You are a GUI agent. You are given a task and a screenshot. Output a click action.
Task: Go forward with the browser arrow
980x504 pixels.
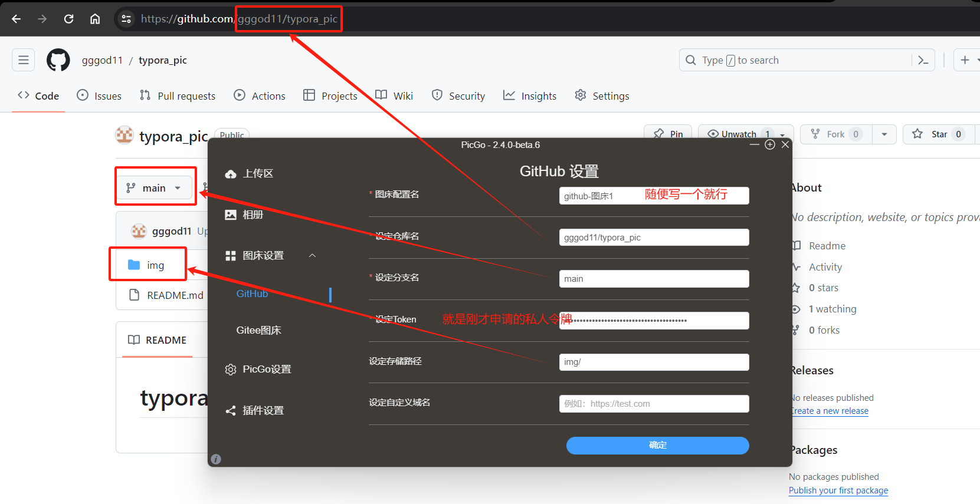pyautogui.click(x=42, y=19)
